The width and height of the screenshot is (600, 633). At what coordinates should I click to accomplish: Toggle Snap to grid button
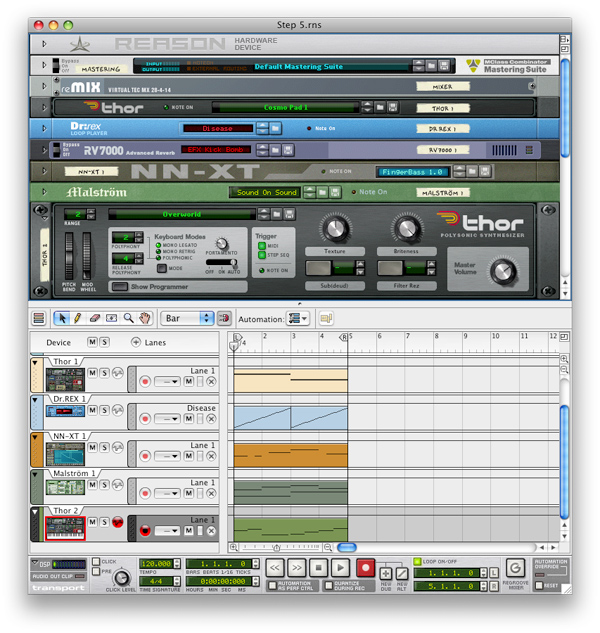click(x=224, y=319)
